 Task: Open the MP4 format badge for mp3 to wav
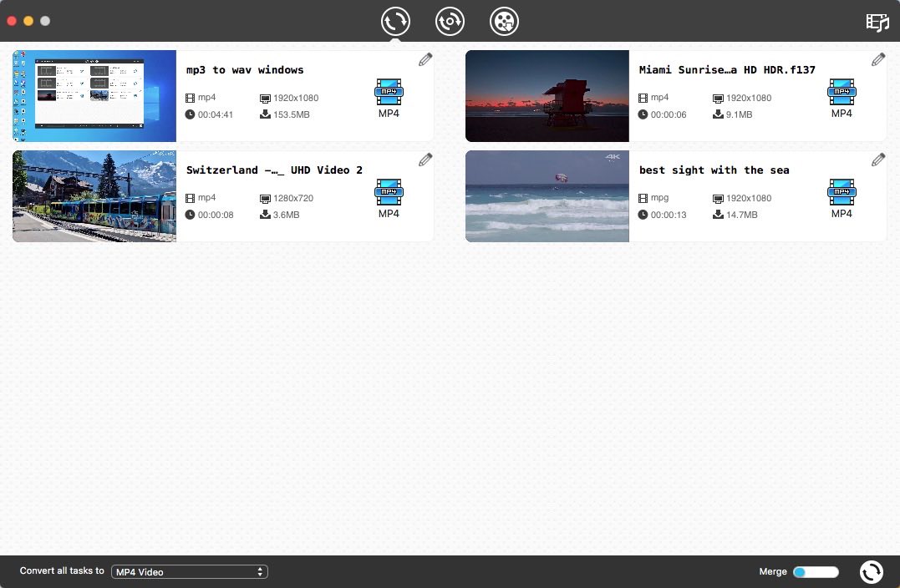click(x=389, y=92)
